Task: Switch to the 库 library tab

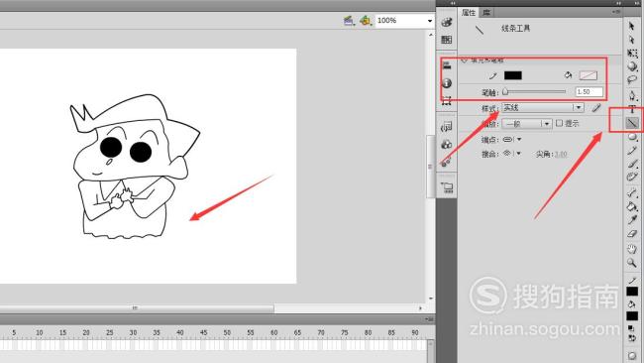Action: (x=486, y=13)
